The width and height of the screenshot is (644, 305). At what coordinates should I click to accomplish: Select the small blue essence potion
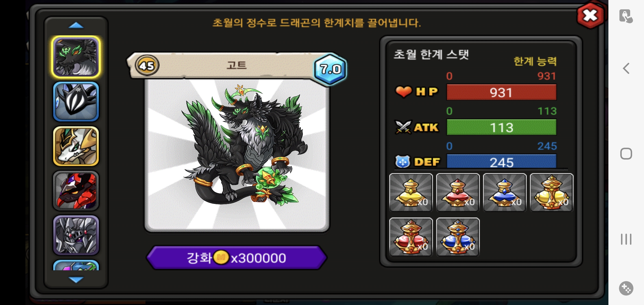[505, 192]
